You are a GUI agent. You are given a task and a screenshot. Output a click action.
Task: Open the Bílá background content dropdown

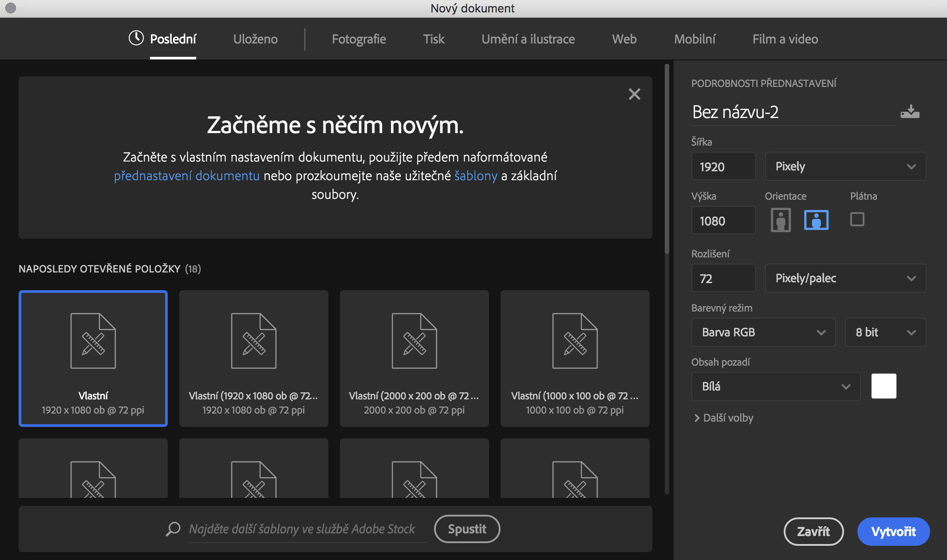pyautogui.click(x=776, y=386)
